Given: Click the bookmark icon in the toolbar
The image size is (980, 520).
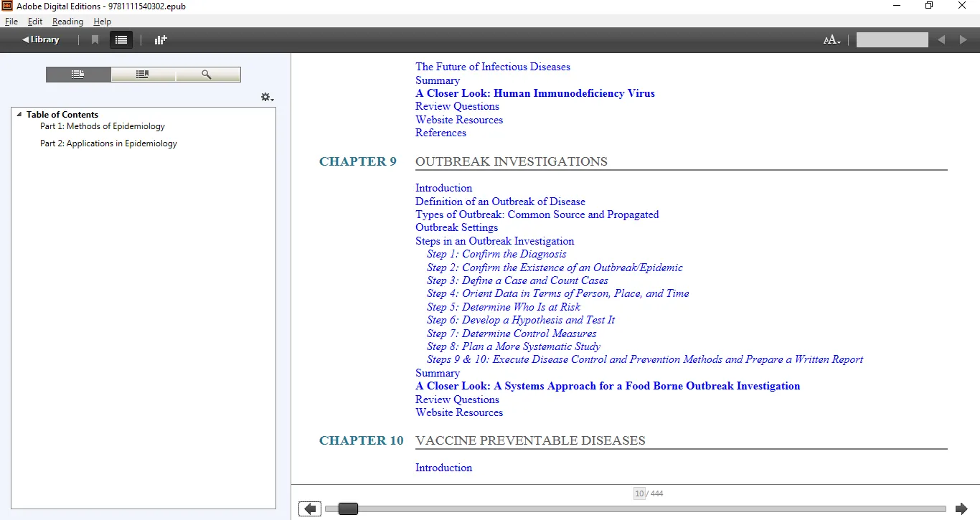Looking at the screenshot, I should pos(95,40).
